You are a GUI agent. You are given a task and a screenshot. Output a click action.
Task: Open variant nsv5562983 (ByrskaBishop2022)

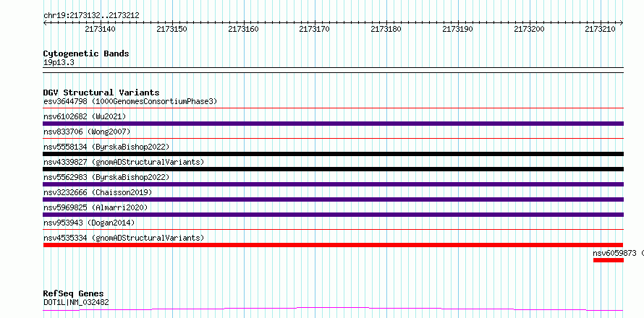(x=106, y=177)
